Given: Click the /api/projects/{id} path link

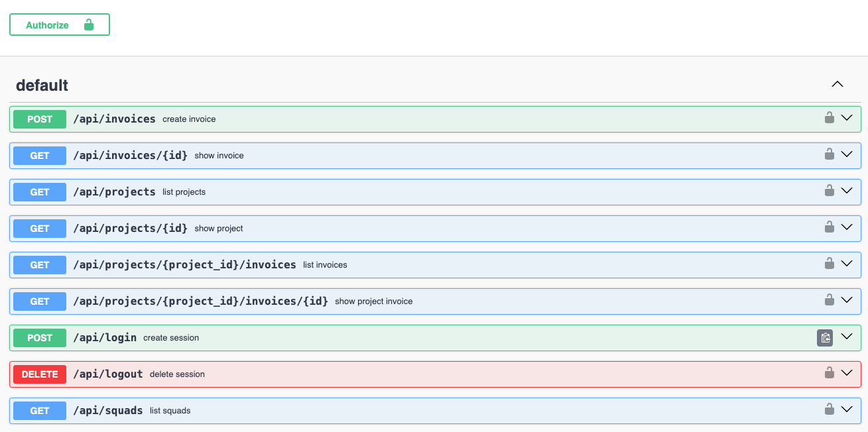Looking at the screenshot, I should [130, 229].
